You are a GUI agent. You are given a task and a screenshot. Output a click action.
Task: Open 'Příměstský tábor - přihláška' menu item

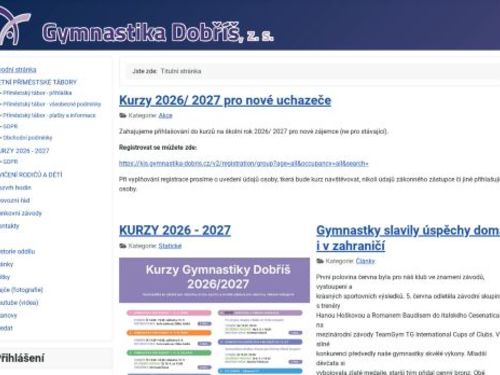click(x=37, y=93)
